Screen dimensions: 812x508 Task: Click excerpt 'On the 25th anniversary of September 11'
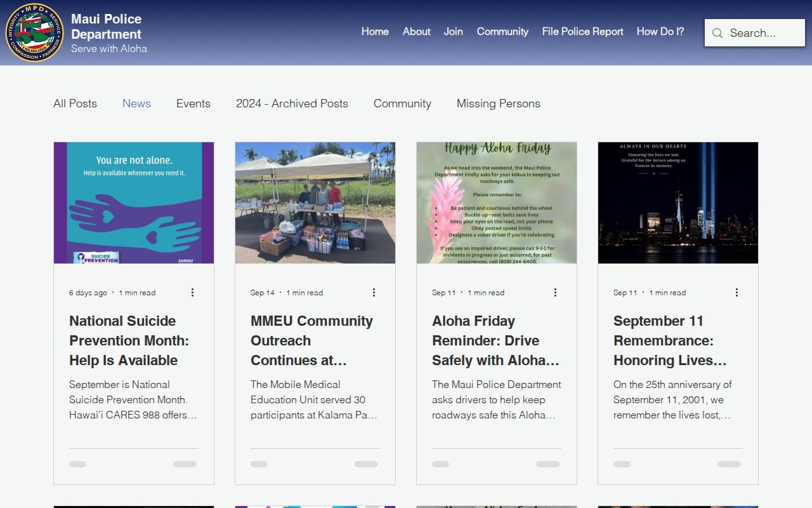(672, 399)
